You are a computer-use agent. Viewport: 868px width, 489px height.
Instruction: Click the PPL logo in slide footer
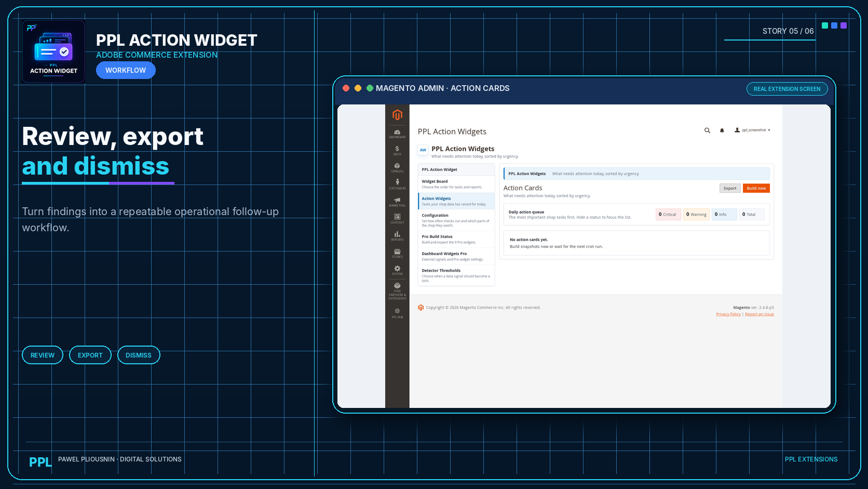point(40,462)
